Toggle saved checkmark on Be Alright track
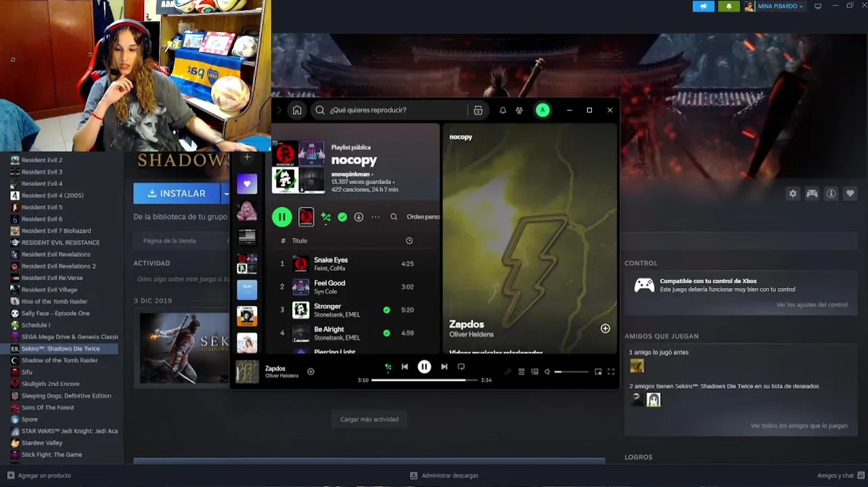The image size is (868, 487). 386,333
